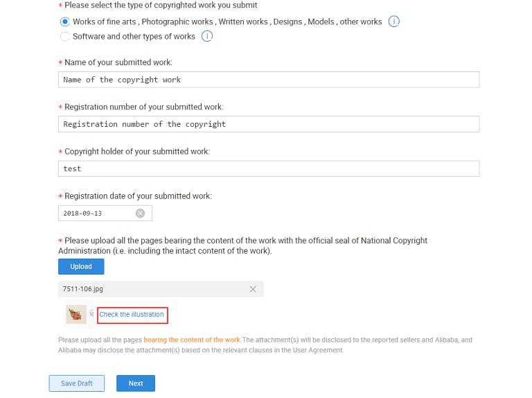
Task: Focus the Copyright holder input field
Action: coord(269,168)
